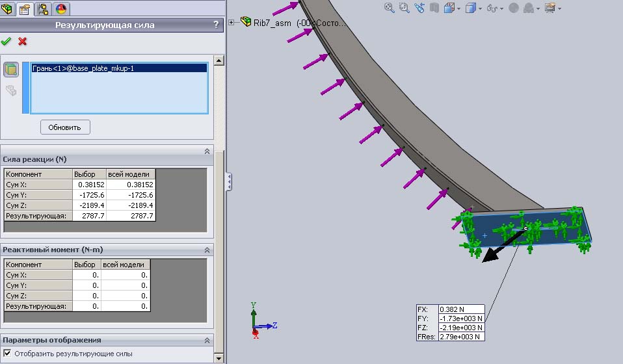Open Display Style dropdown arrow
The image size is (623, 364).
(x=480, y=8)
